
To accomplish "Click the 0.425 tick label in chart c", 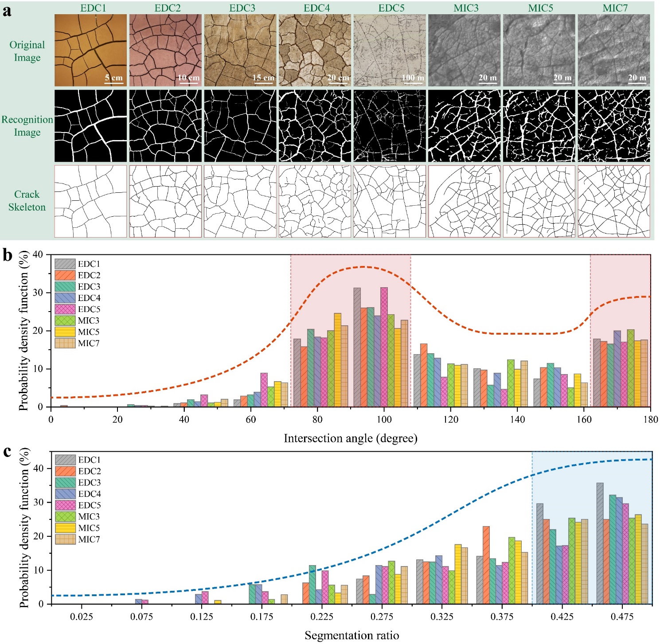I will pos(562,617).
